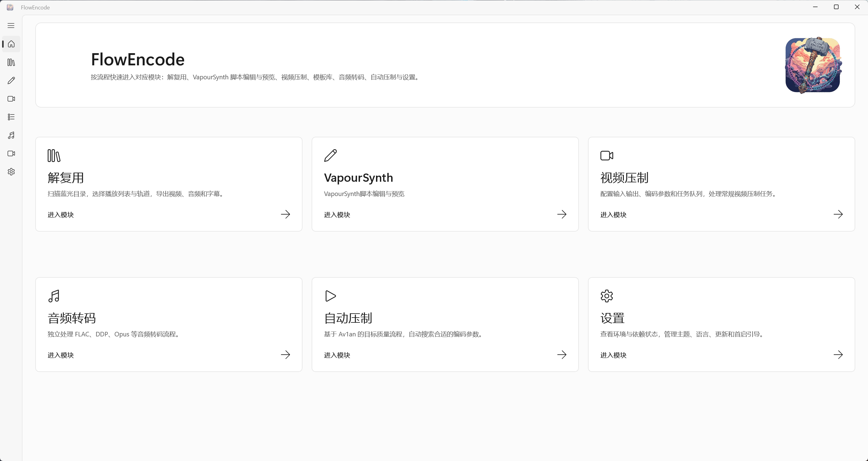Click the VapourSynth card title
The image size is (868, 461).
point(358,178)
